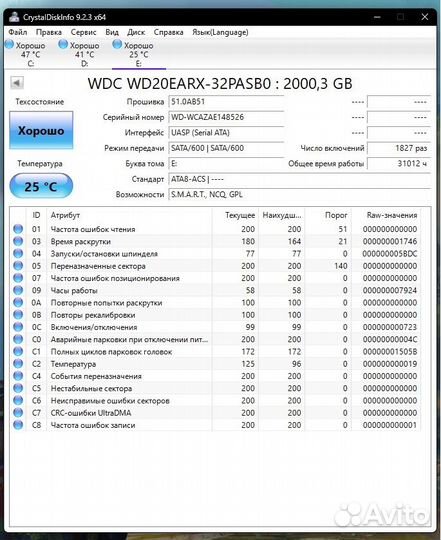Select the Полных циклов парковок головок row
The height and width of the screenshot is (540, 441).
pyautogui.click(x=216, y=352)
